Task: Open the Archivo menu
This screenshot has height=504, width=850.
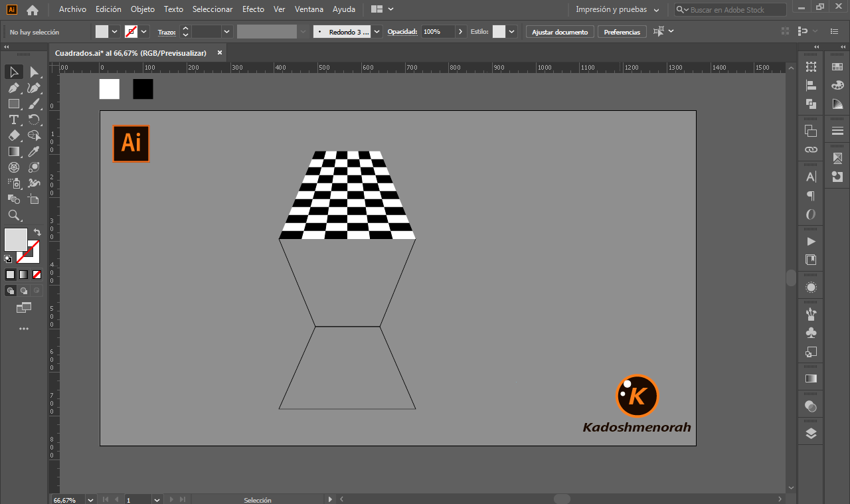Action: point(72,9)
